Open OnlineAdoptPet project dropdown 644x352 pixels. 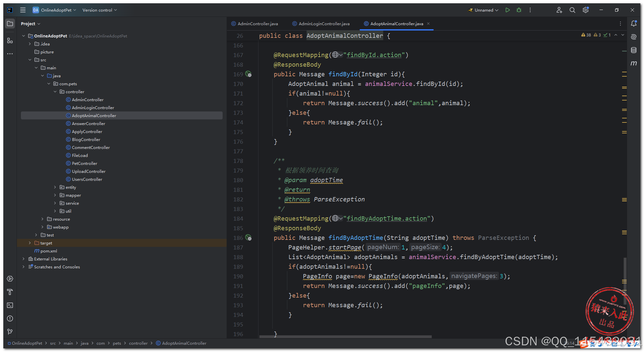(x=54, y=10)
